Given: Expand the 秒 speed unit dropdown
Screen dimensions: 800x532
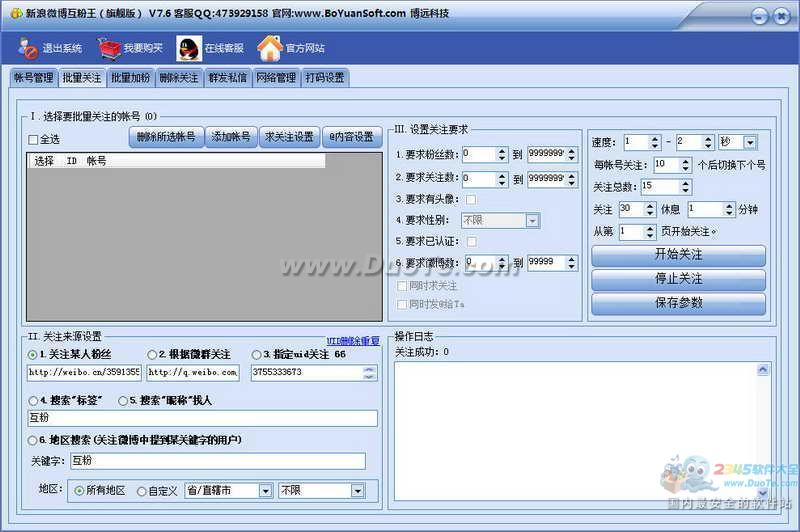Looking at the screenshot, I should click(750, 142).
